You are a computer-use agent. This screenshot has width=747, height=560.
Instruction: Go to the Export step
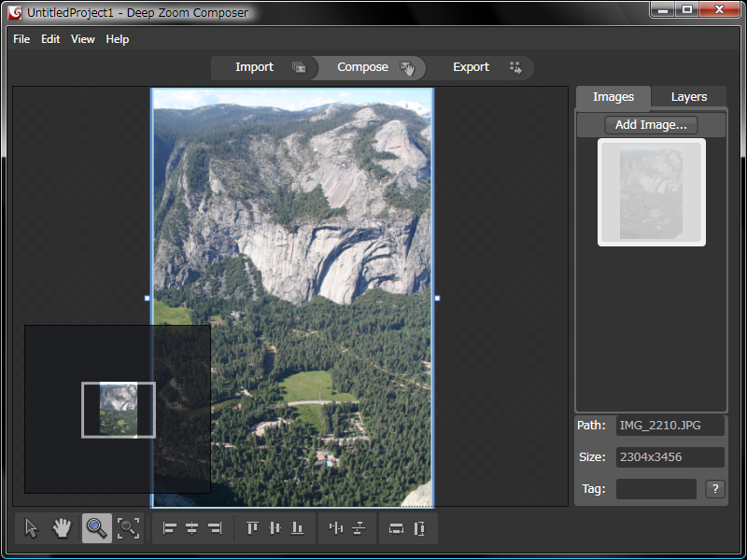472,67
